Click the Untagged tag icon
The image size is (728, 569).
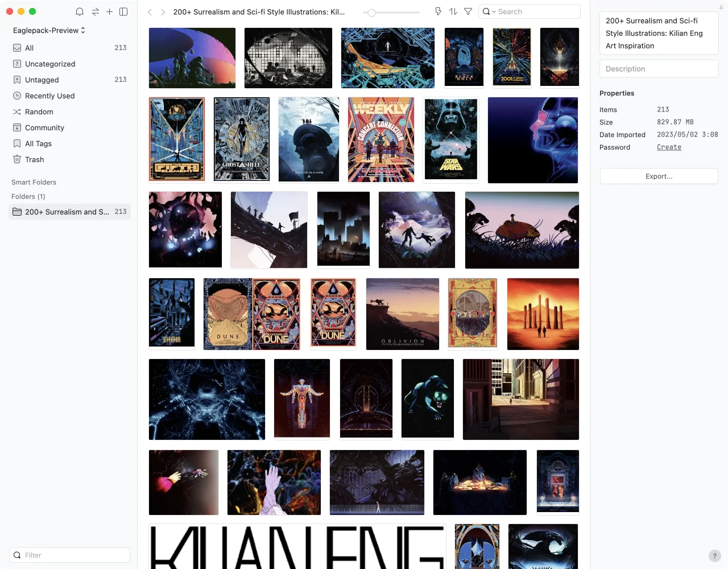click(x=17, y=80)
